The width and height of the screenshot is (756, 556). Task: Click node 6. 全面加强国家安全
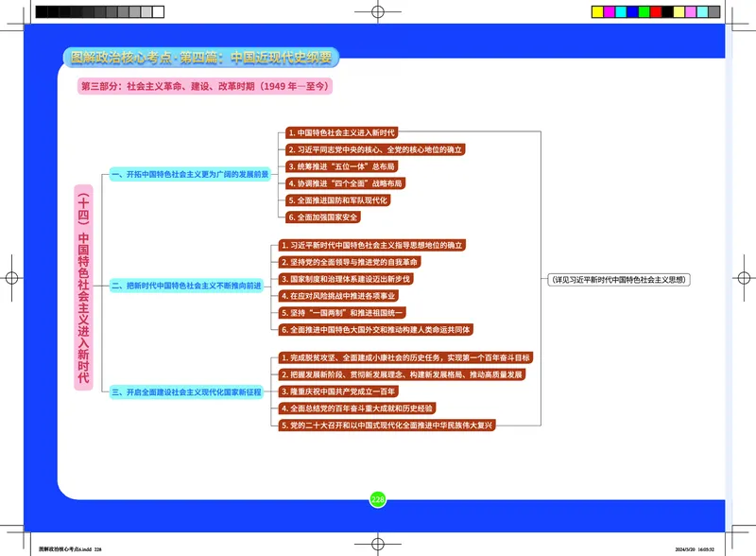(323, 217)
